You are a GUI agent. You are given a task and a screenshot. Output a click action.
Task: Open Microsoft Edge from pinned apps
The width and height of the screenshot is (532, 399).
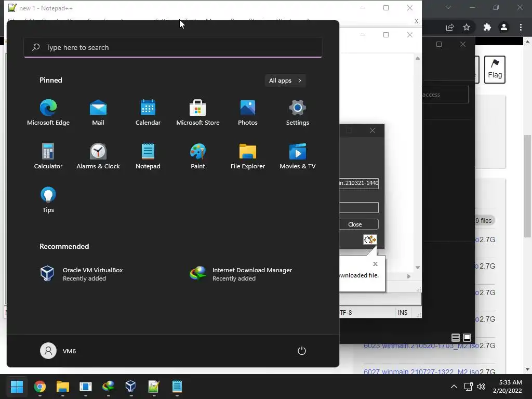point(48,113)
